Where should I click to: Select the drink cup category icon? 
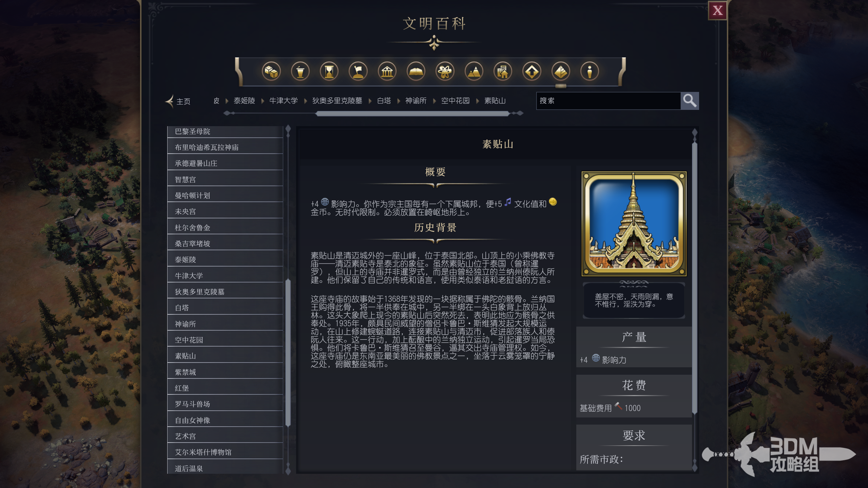click(x=300, y=72)
